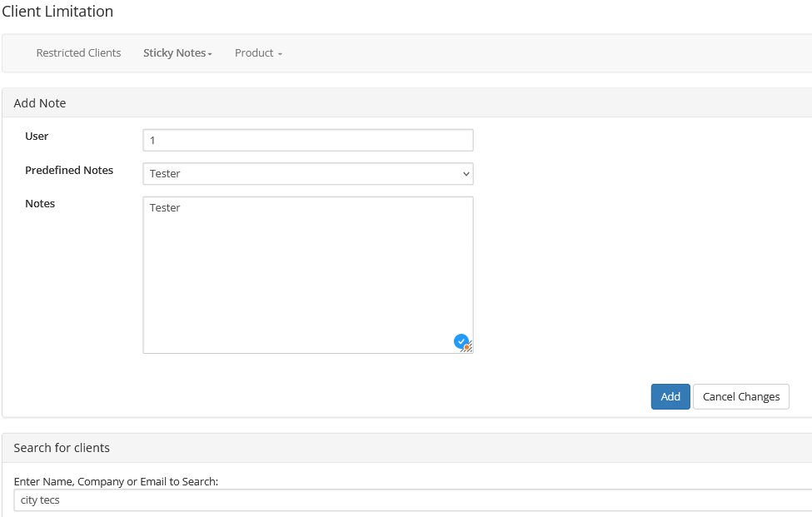Viewport: 812px width, 517px height.
Task: Click inside the Notes text area
Action: coord(308,275)
